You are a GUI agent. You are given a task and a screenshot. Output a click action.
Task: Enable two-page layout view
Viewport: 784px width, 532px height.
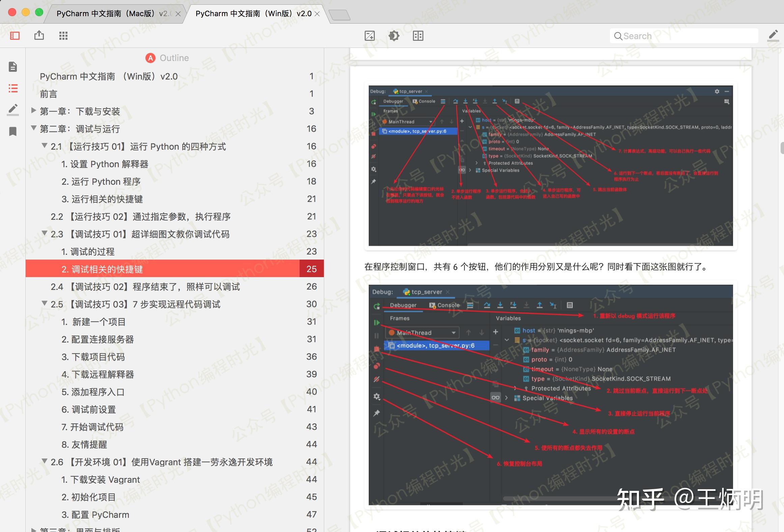tap(418, 35)
